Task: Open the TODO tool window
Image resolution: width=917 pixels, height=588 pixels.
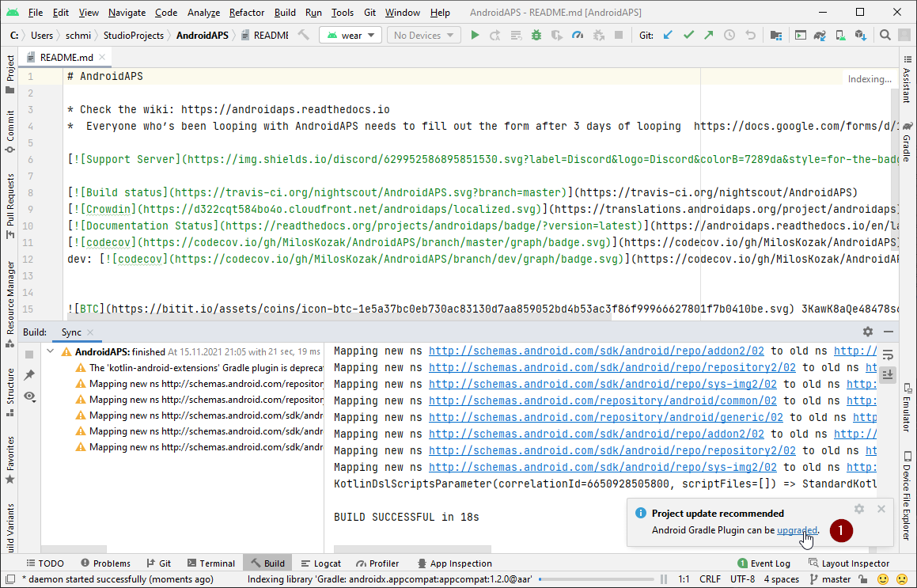Action: (x=45, y=563)
